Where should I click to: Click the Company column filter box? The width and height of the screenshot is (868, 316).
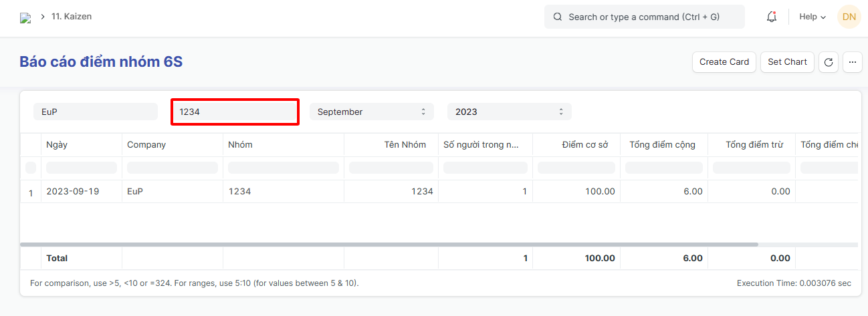point(172,168)
